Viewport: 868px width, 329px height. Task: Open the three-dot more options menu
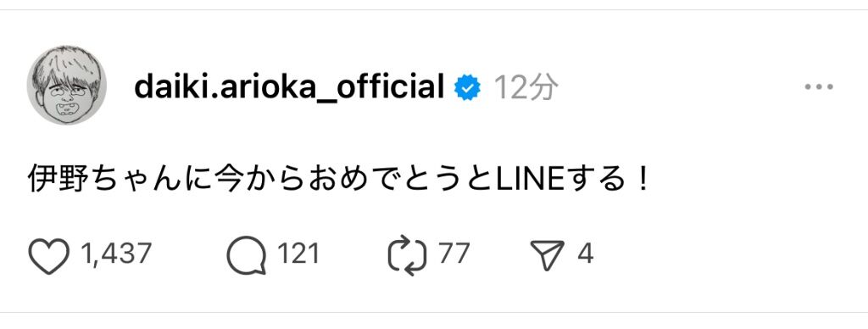(x=819, y=87)
